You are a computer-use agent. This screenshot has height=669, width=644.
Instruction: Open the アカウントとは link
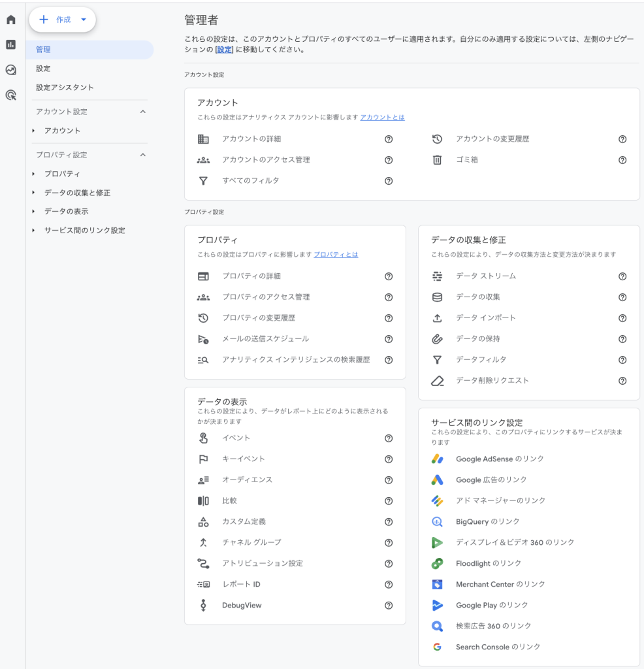pyautogui.click(x=383, y=117)
